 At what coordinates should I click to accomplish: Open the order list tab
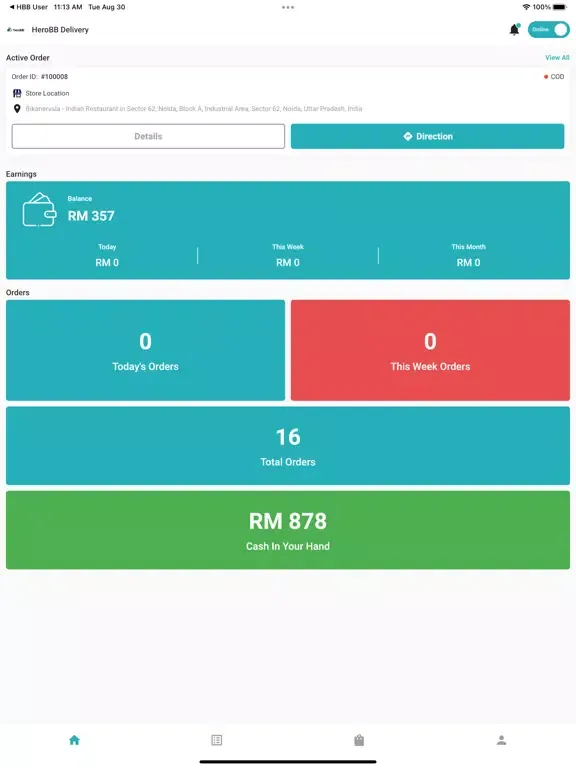pyautogui.click(x=216, y=740)
